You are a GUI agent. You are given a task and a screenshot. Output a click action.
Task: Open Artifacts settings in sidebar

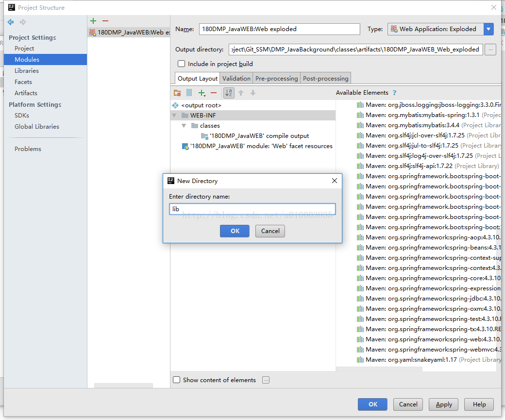26,93
